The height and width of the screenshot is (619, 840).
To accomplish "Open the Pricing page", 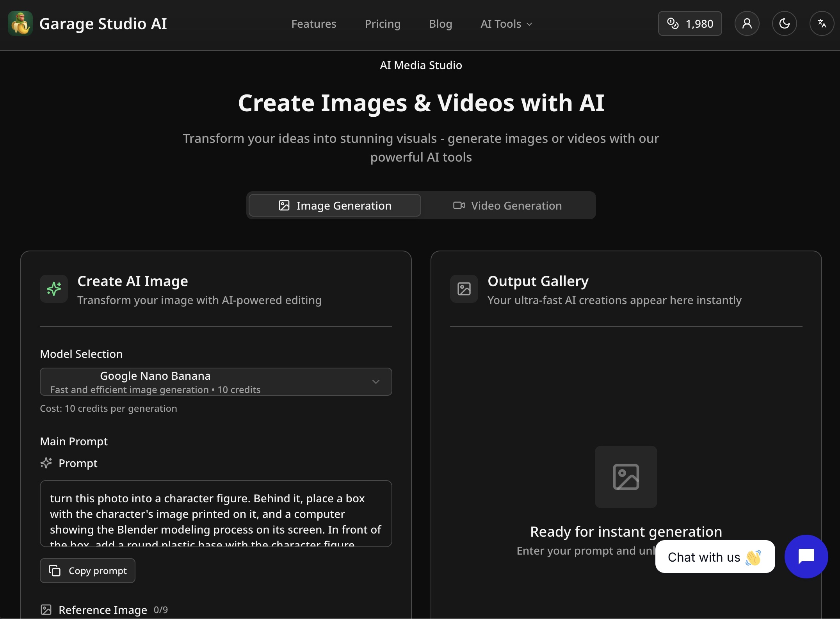I will click(383, 23).
